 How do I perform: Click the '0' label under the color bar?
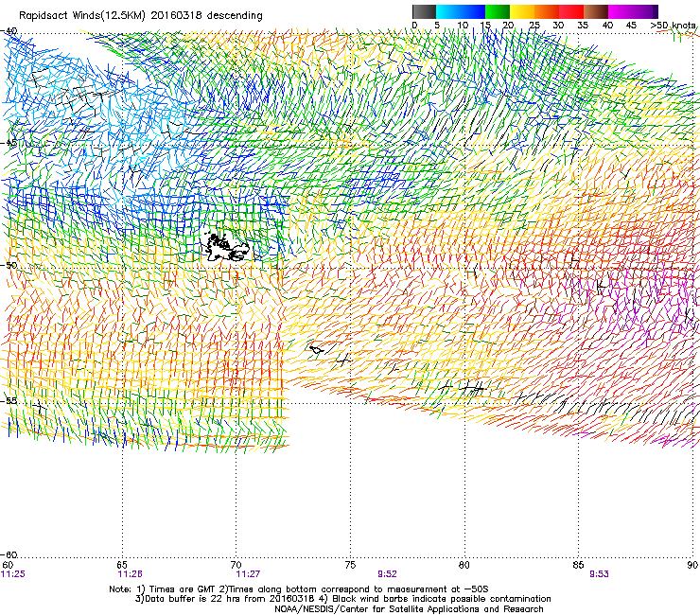tap(414, 26)
